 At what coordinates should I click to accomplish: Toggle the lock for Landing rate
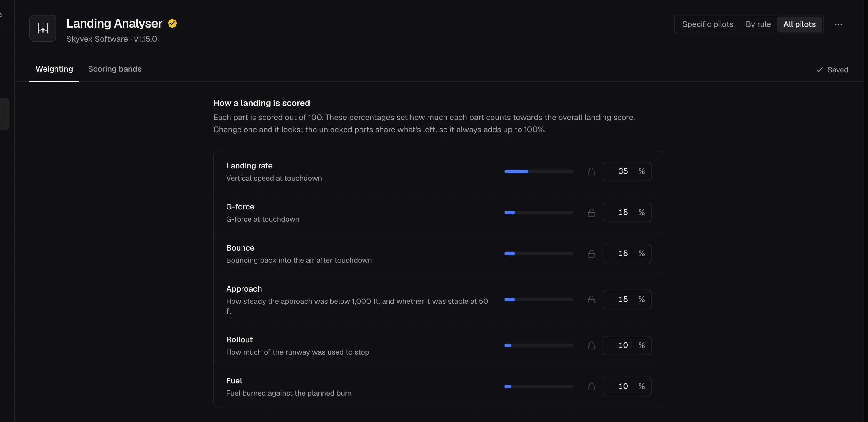[x=591, y=171]
